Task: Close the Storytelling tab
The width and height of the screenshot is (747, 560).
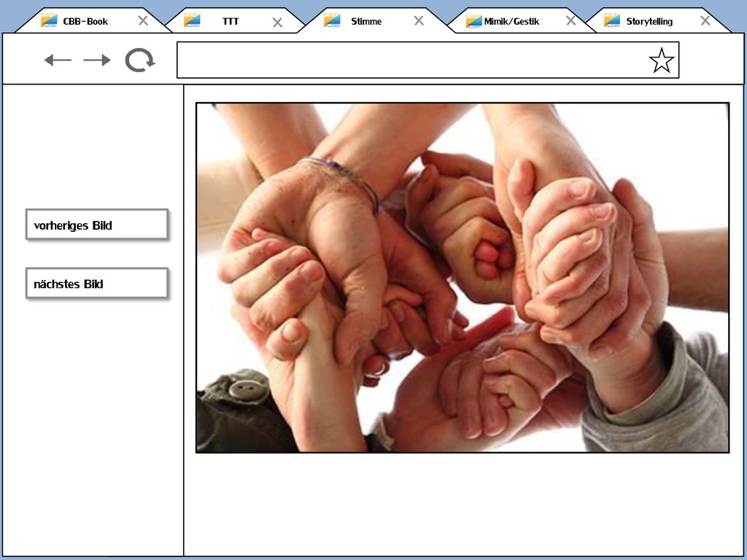Action: [x=705, y=20]
